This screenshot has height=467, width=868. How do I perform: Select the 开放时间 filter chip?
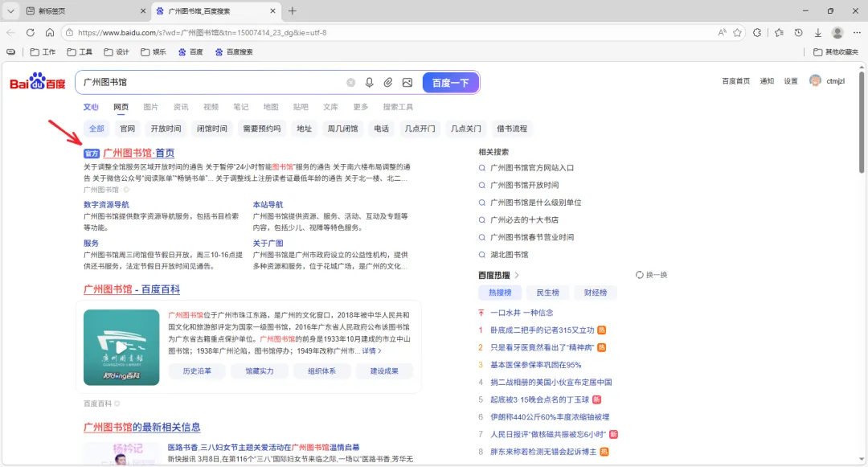[166, 129]
